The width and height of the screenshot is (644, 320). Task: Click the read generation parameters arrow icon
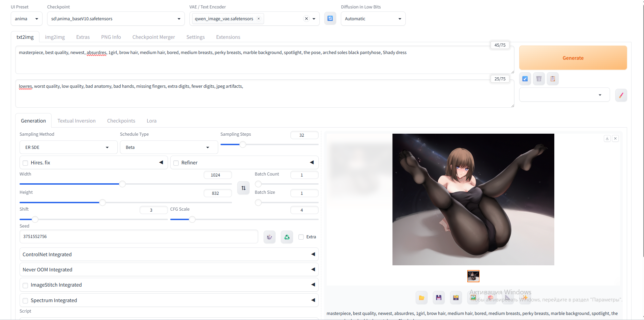(525, 79)
